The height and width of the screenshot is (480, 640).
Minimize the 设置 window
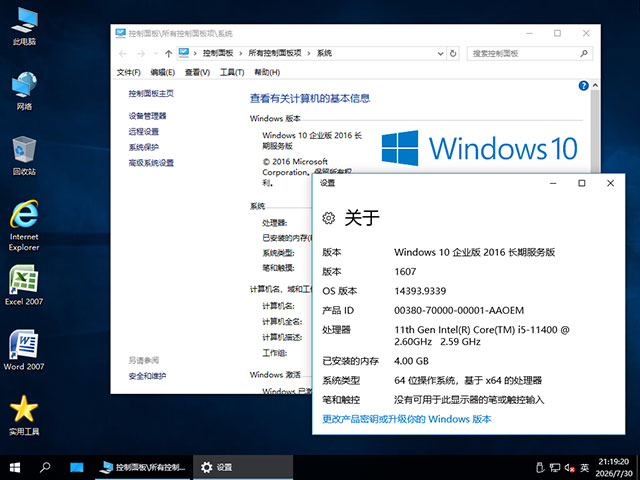[x=553, y=183]
